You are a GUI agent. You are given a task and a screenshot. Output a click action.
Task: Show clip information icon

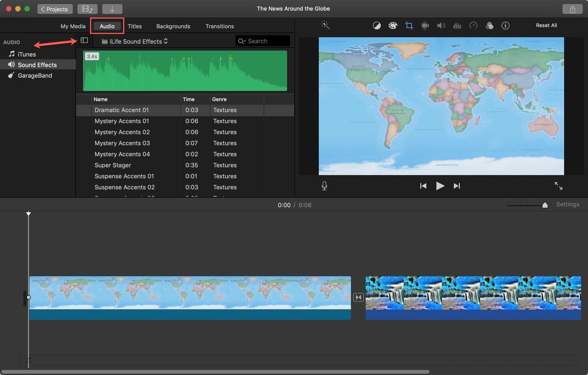click(505, 26)
